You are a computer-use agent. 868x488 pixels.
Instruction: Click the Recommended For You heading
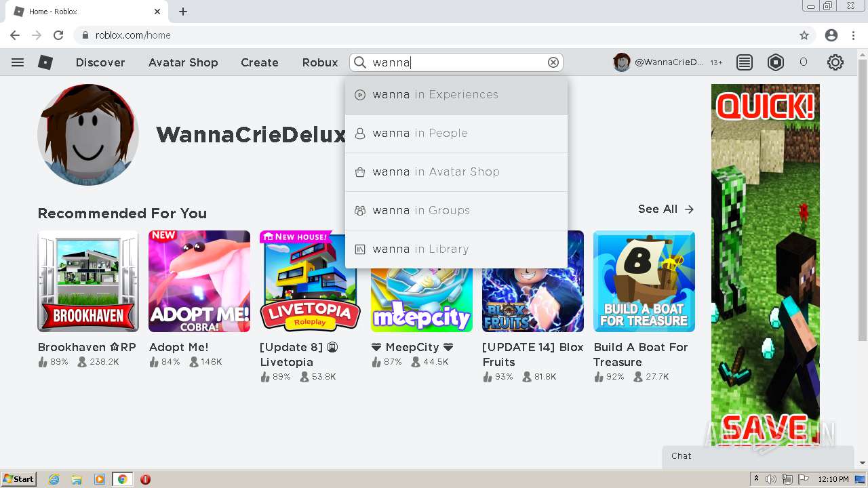click(122, 213)
